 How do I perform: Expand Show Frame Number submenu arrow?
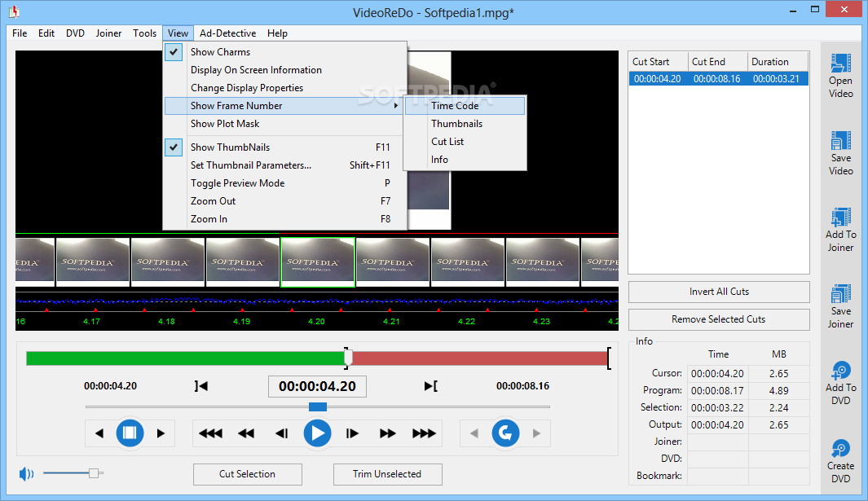tap(396, 106)
